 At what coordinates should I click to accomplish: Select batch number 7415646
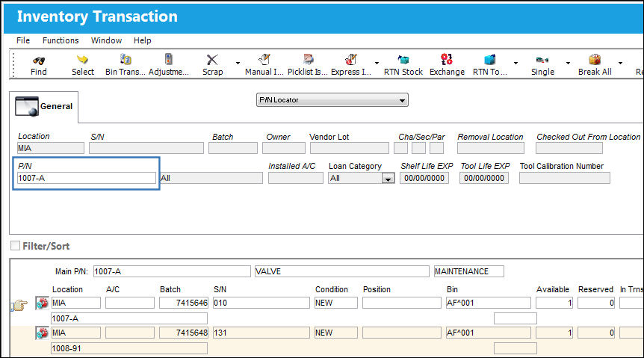[x=184, y=303]
